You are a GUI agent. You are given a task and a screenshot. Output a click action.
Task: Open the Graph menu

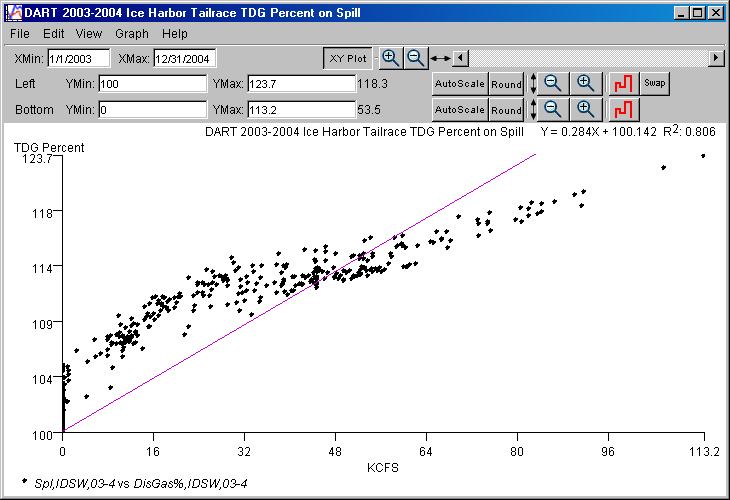(x=132, y=34)
